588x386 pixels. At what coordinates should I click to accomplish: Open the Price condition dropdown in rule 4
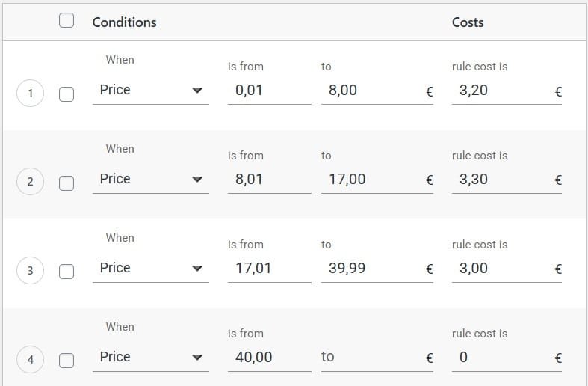tap(150, 358)
